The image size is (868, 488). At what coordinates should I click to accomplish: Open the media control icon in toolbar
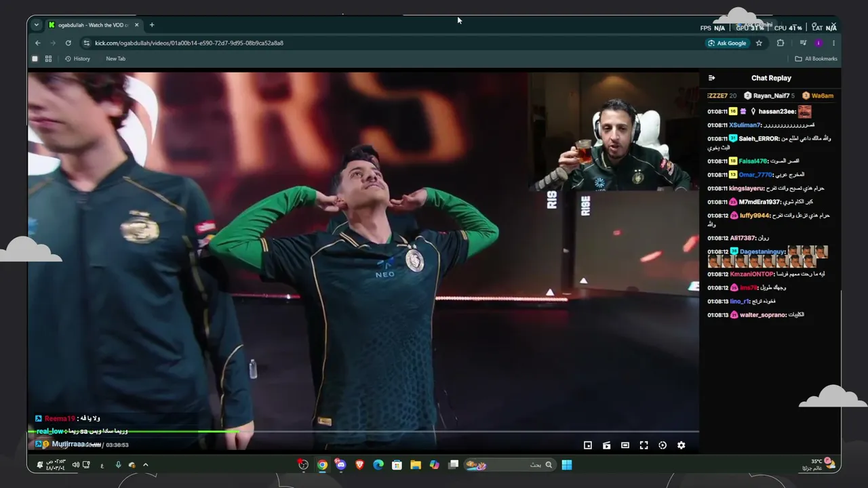[803, 43]
